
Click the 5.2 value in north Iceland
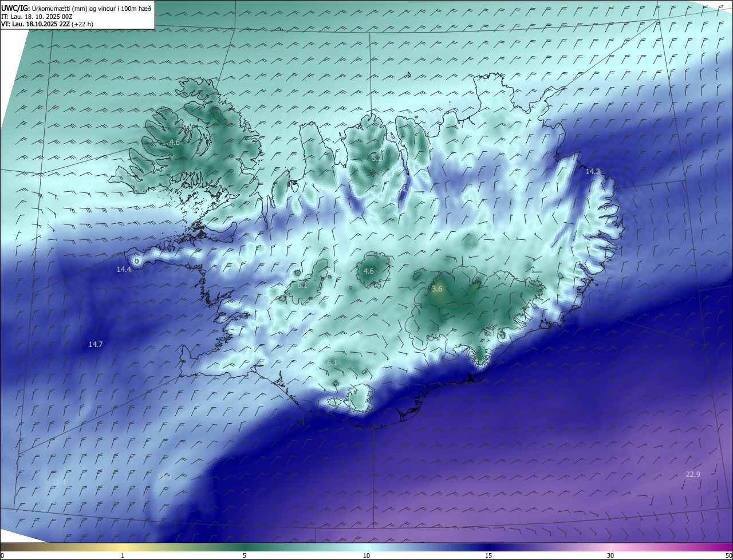click(x=376, y=158)
